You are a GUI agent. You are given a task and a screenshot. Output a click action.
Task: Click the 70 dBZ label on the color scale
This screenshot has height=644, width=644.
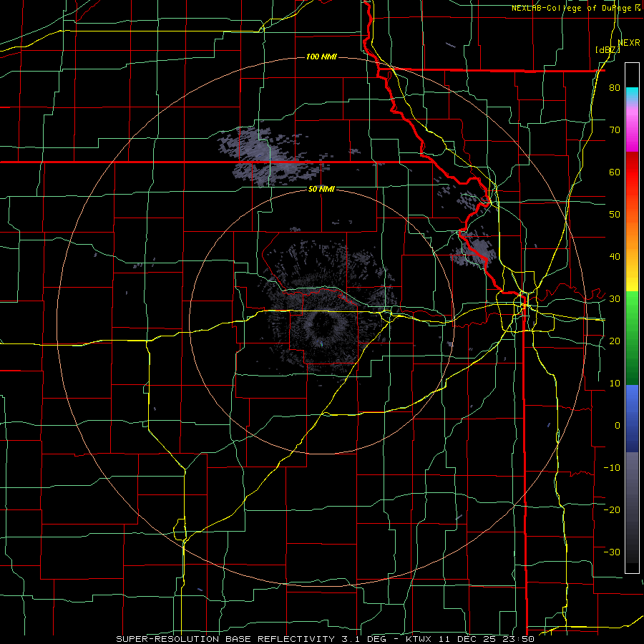[615, 130]
